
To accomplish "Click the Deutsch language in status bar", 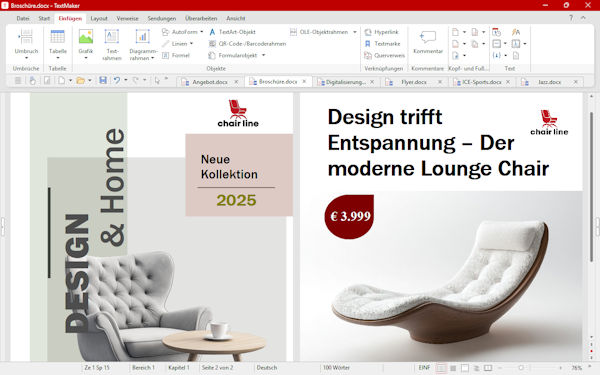I will click(267, 368).
